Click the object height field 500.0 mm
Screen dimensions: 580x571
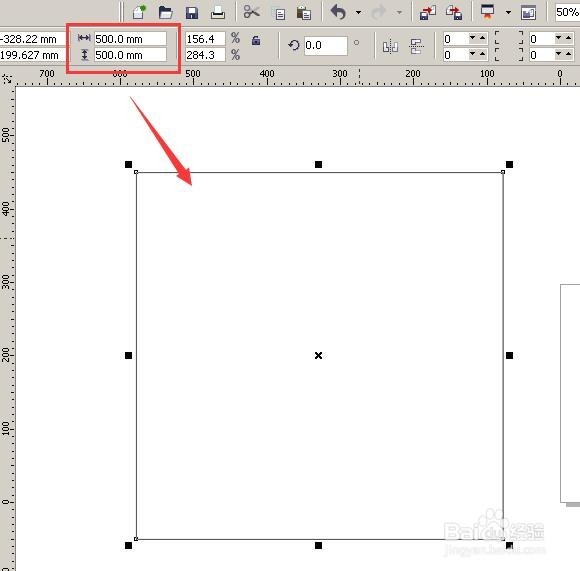131,55
